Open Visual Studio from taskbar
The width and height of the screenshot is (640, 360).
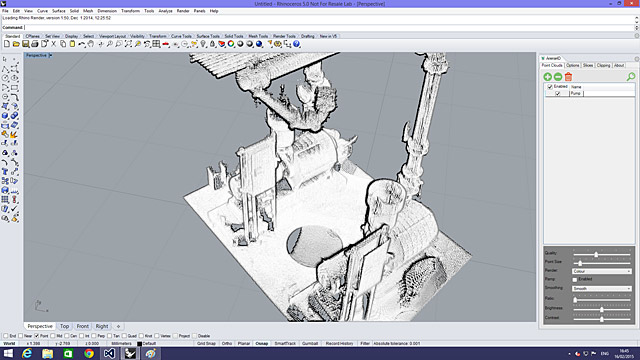(109, 353)
